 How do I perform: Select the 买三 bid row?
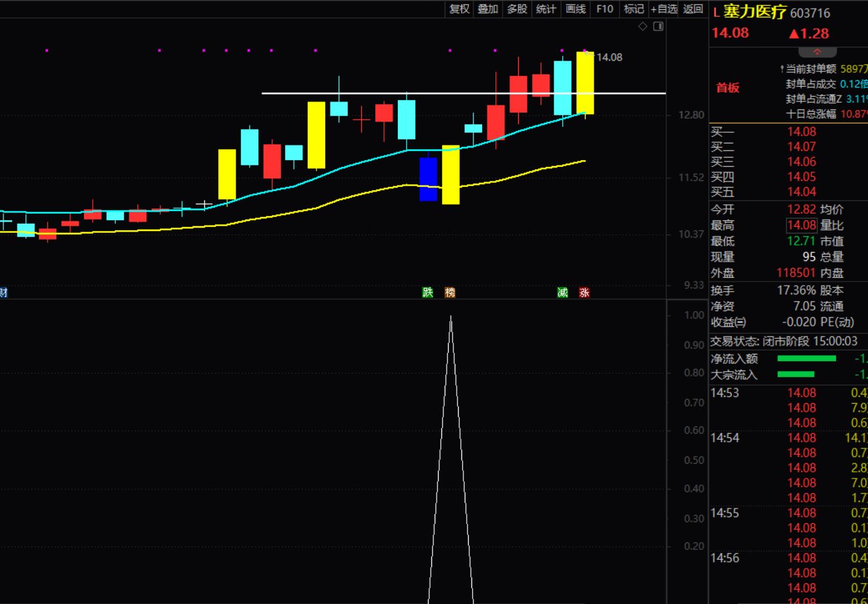click(788, 162)
